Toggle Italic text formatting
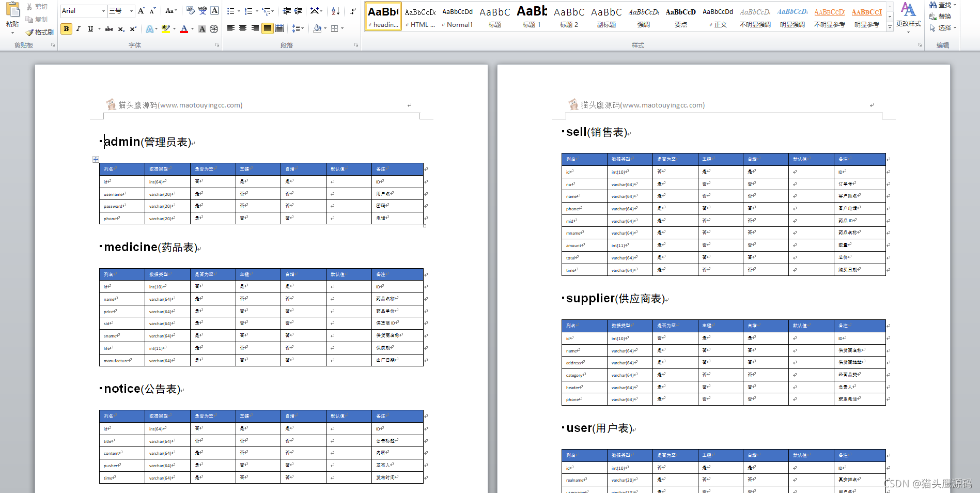The image size is (980, 493). [x=79, y=29]
